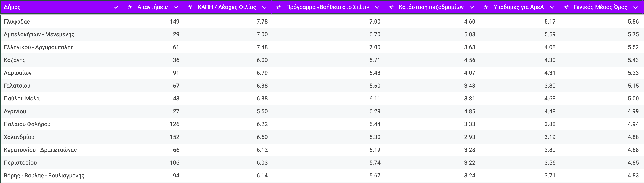Click the number-type icon of Υποδομές για ΑμεΑ

point(486,7)
